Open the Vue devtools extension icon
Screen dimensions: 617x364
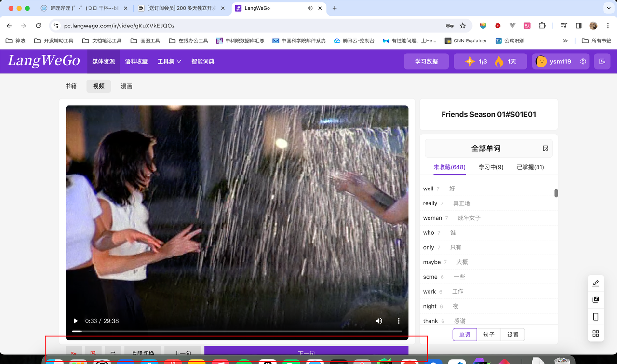[x=512, y=26]
